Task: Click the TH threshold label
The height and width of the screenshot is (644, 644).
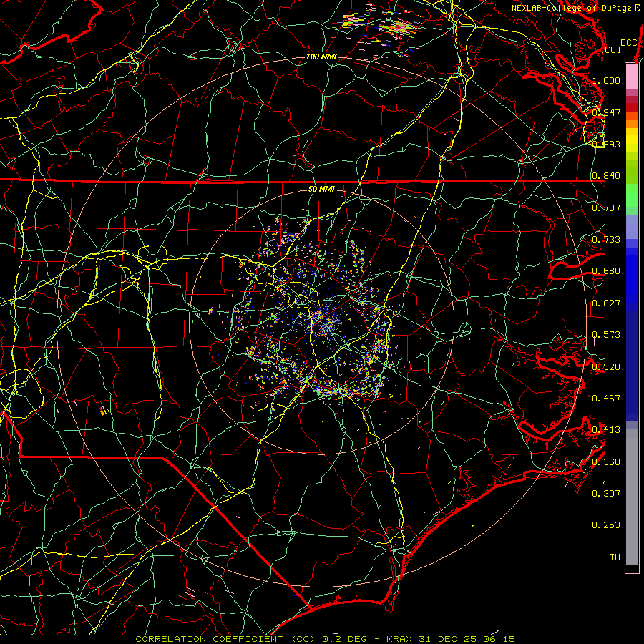Action: [615, 557]
